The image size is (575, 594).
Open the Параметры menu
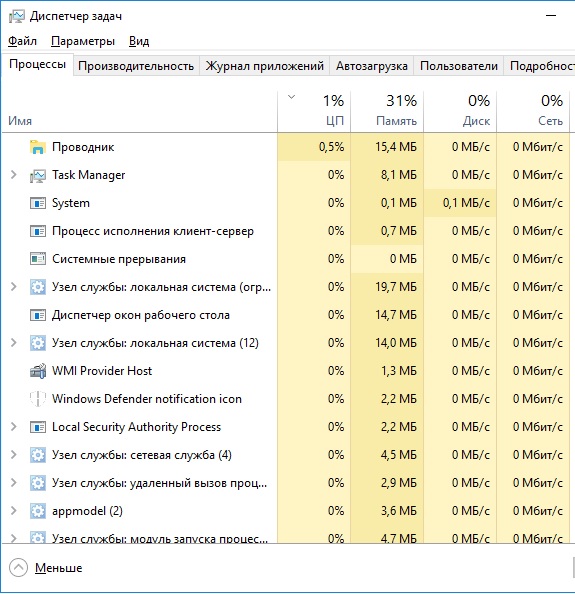coord(83,41)
